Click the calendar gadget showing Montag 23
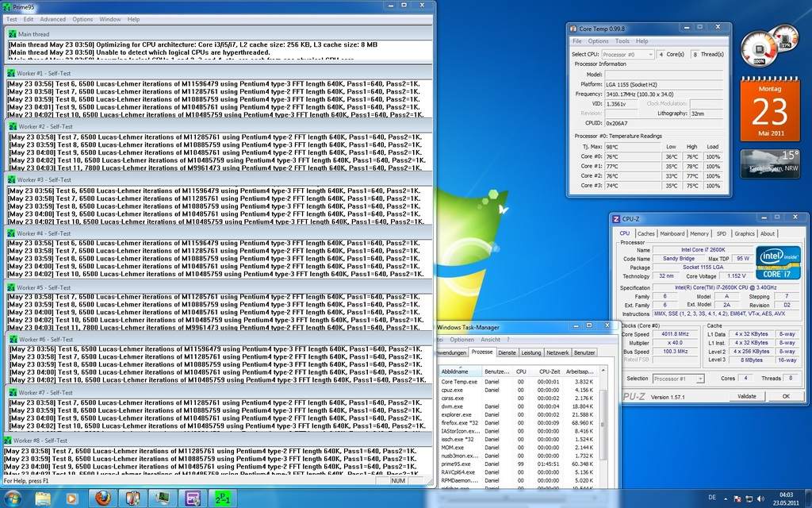The width and height of the screenshot is (812, 508). (770, 109)
